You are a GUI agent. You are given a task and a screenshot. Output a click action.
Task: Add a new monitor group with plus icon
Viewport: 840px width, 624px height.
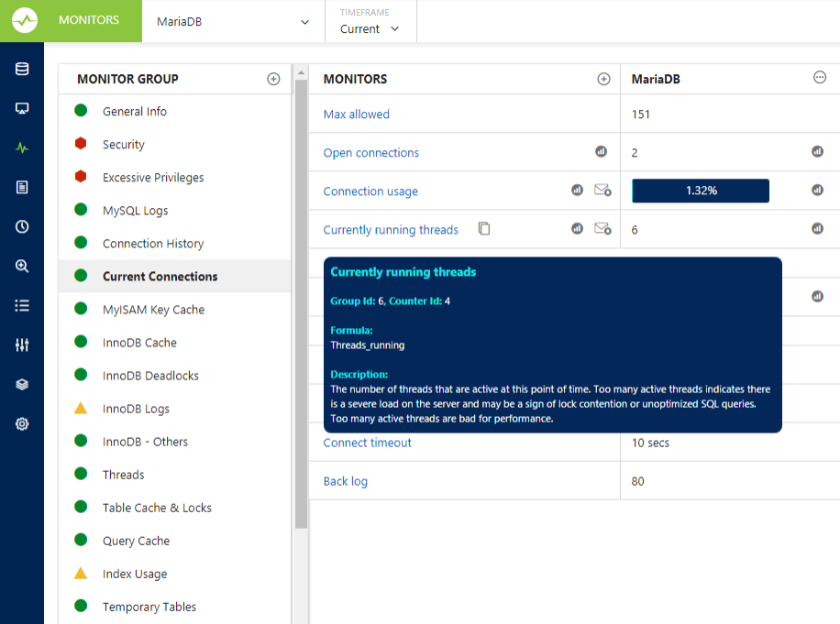click(x=273, y=79)
